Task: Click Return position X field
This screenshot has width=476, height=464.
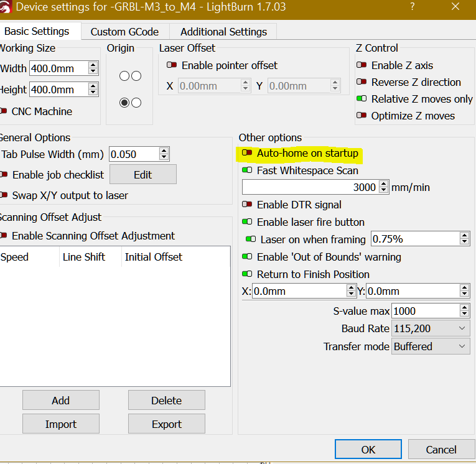Action: pos(299,290)
